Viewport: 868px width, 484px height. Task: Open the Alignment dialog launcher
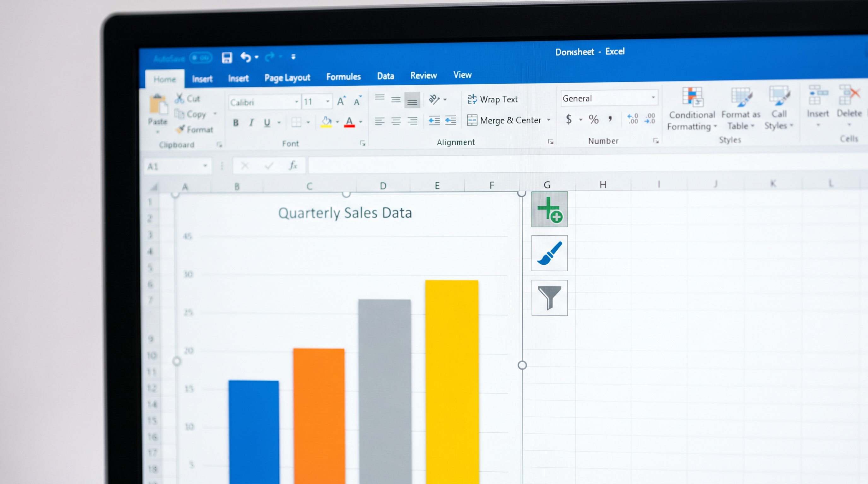[x=551, y=142]
